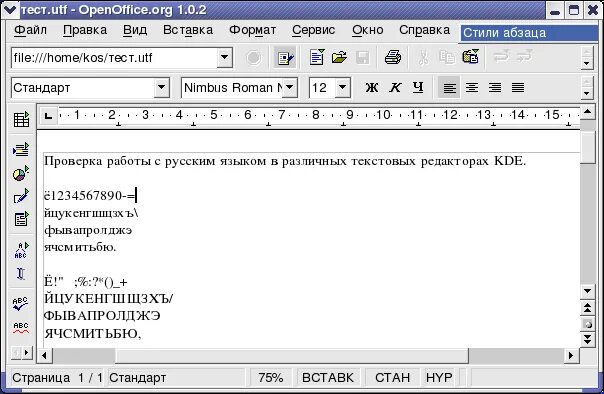Click the Undo arrow icon
This screenshot has height=394, width=604.
pos(502,57)
